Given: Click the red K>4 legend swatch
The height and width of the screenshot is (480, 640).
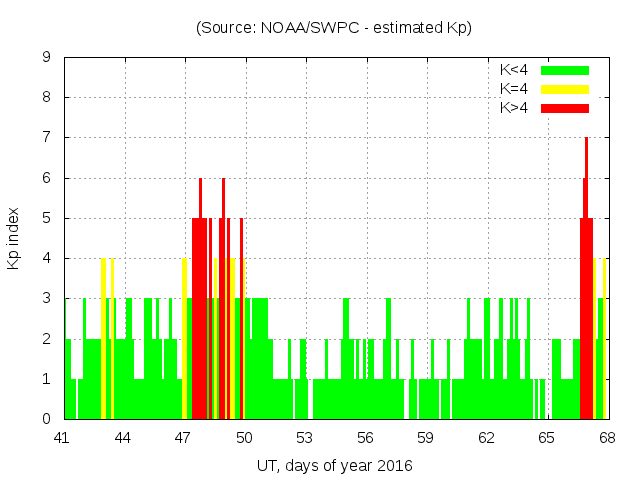Looking at the screenshot, I should [x=565, y=108].
